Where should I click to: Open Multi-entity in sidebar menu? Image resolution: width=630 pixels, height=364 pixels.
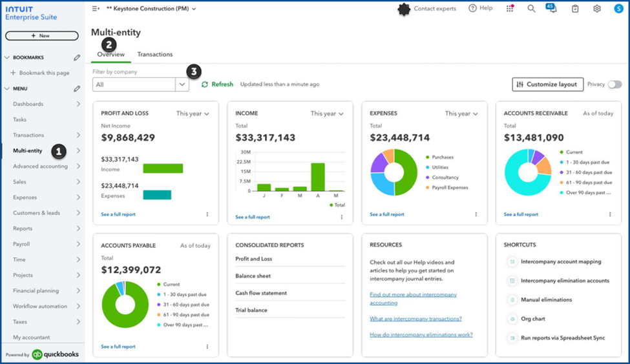pyautogui.click(x=27, y=151)
